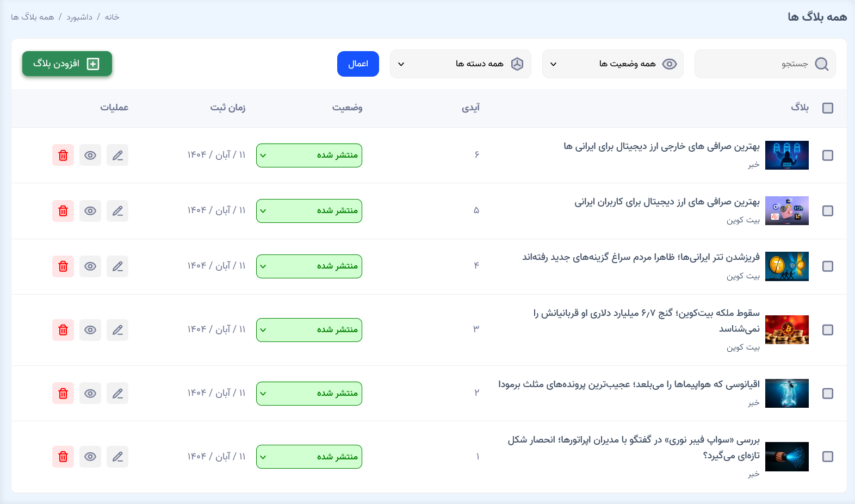View blog ID ۴ using its eye icon
The height and width of the screenshot is (504, 855).
[x=90, y=266]
